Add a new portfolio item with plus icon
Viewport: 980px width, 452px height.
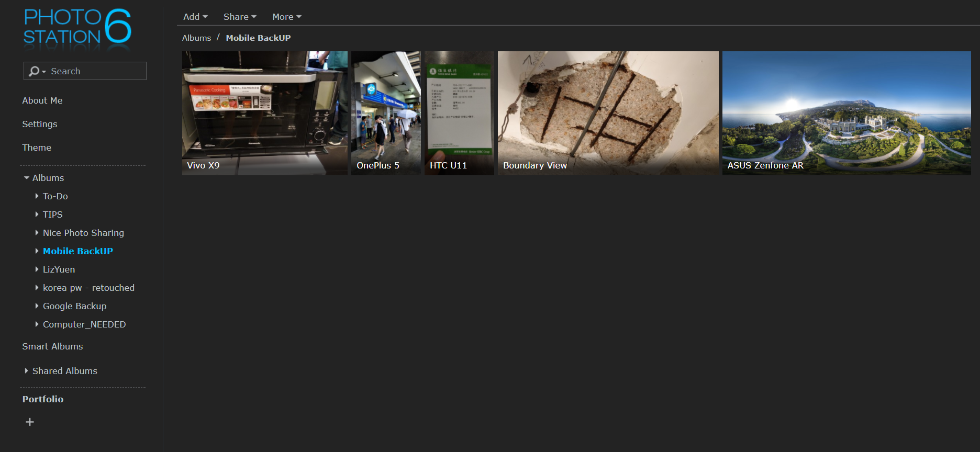click(30, 422)
